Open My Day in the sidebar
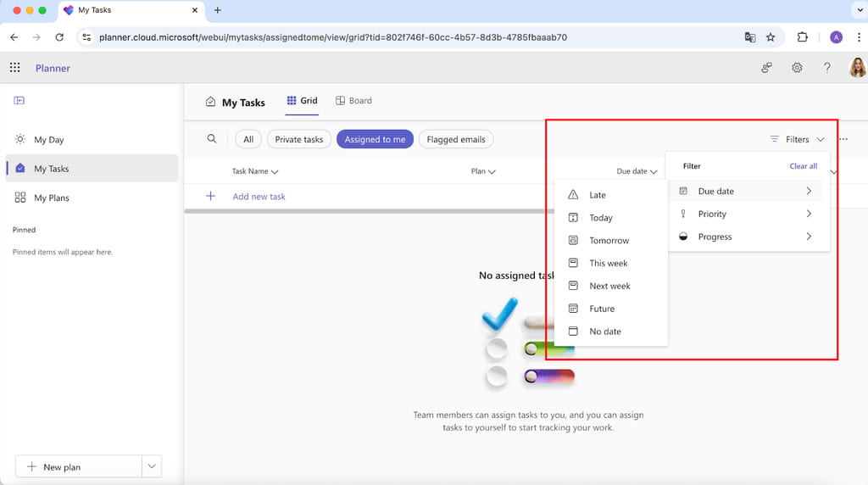The width and height of the screenshot is (868, 485). click(92, 140)
